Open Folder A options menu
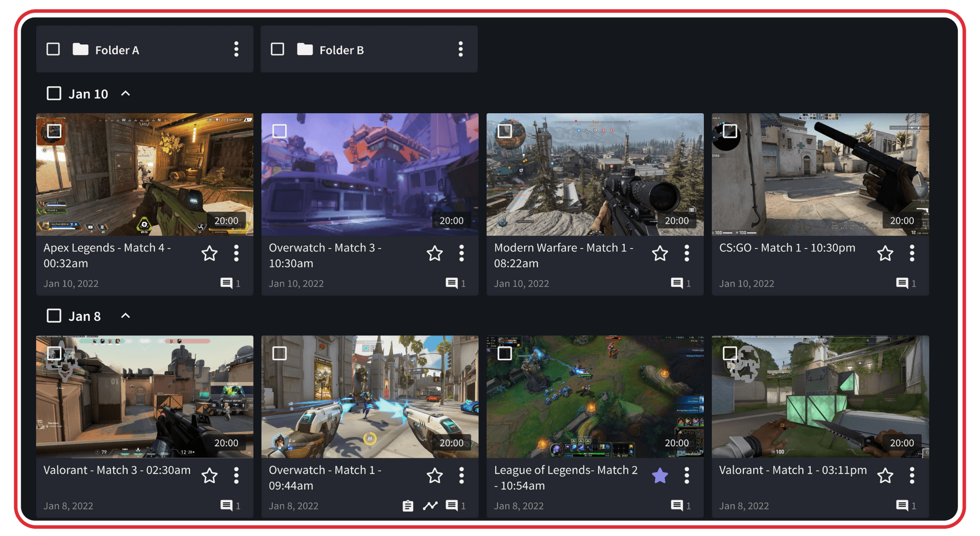The height and width of the screenshot is (536, 980). pyautogui.click(x=236, y=49)
